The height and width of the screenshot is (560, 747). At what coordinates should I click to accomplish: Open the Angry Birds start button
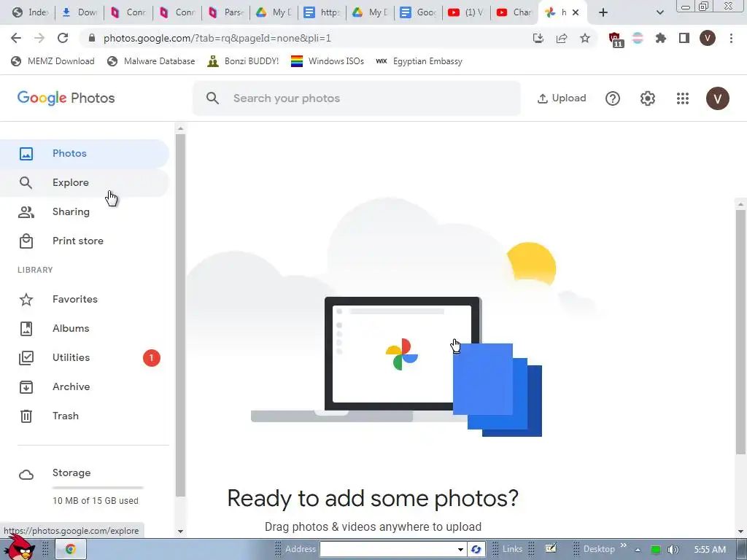[x=19, y=548]
